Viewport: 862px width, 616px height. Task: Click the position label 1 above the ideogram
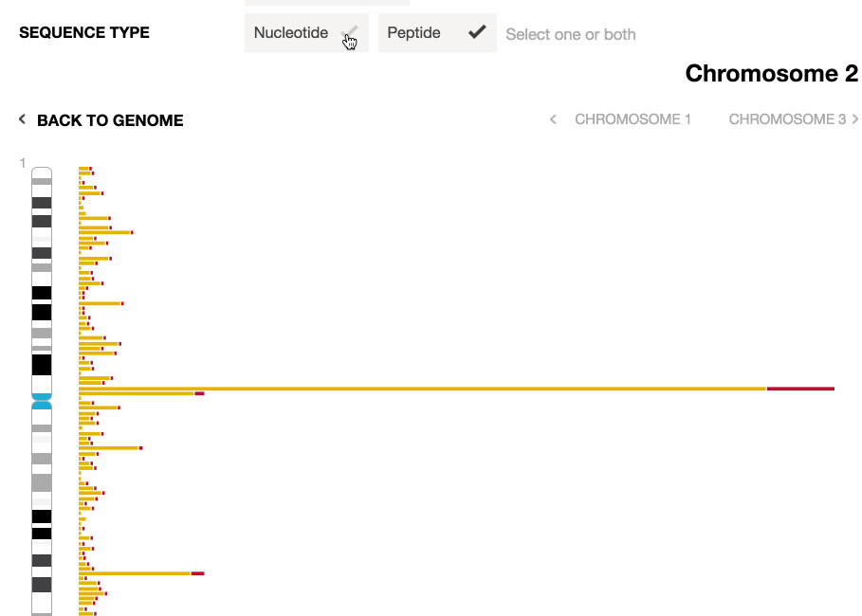pos(22,163)
